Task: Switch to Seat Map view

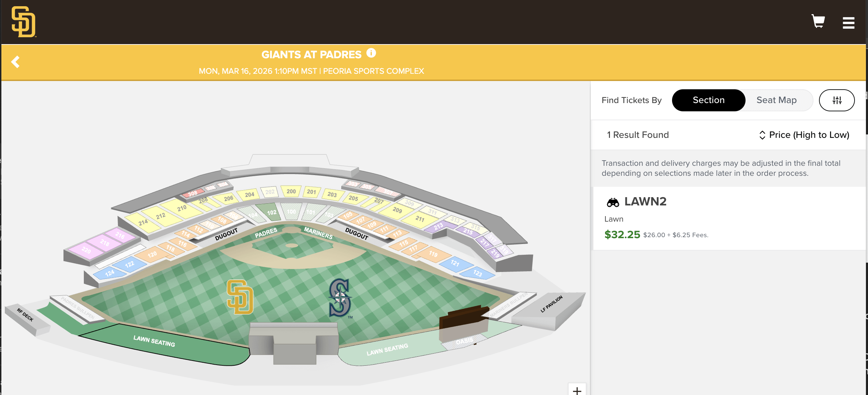Action: click(777, 100)
